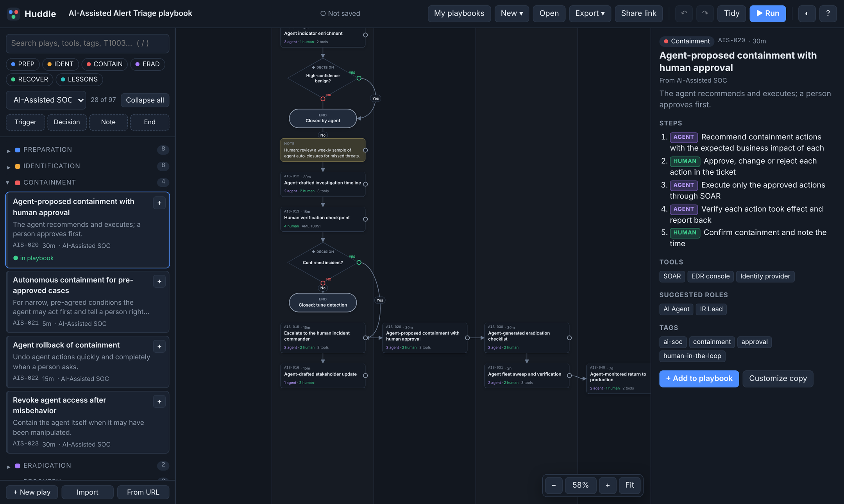Click the redo arrow icon
This screenshot has width=844, height=504.
point(705,13)
